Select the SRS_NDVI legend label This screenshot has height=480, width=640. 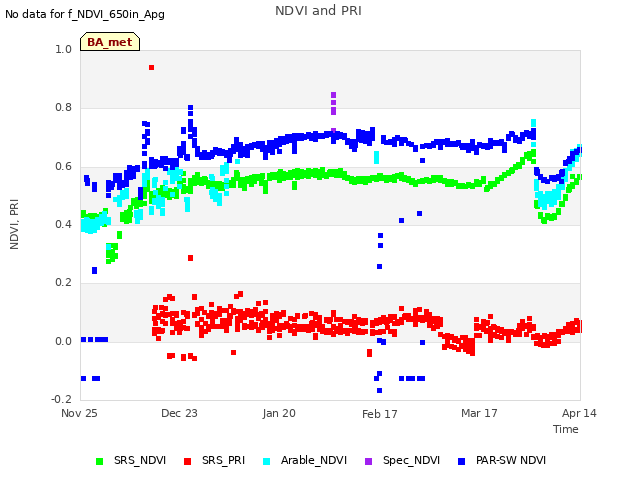(140, 460)
